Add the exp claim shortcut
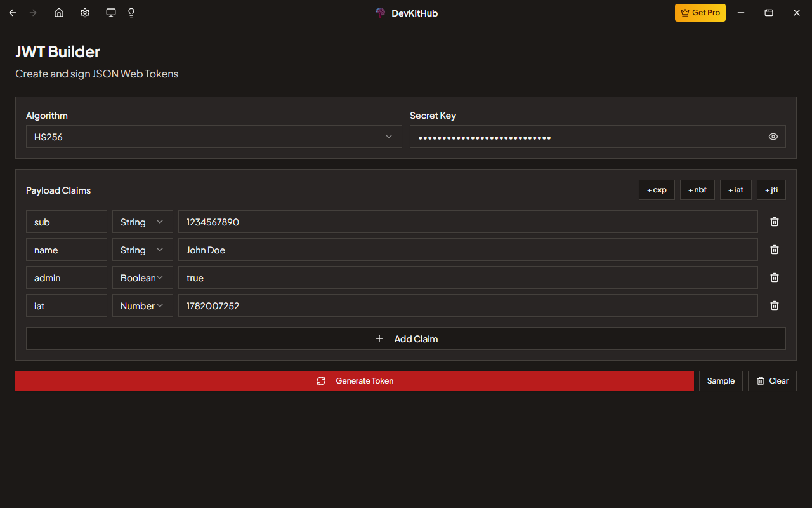Image resolution: width=812 pixels, height=508 pixels. (657, 190)
